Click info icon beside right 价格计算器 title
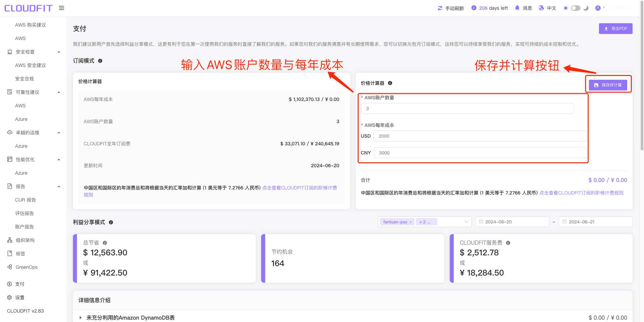The width and height of the screenshot is (644, 322). (390, 83)
